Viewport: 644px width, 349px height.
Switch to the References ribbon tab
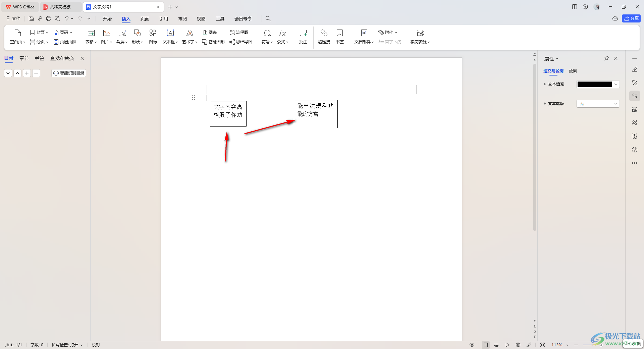point(164,19)
